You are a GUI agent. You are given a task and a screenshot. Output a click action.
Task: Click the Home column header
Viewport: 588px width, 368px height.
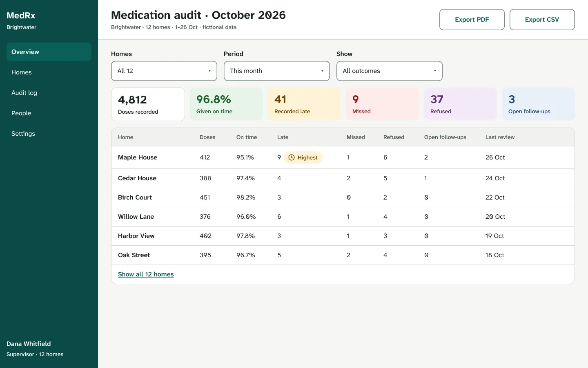click(126, 137)
